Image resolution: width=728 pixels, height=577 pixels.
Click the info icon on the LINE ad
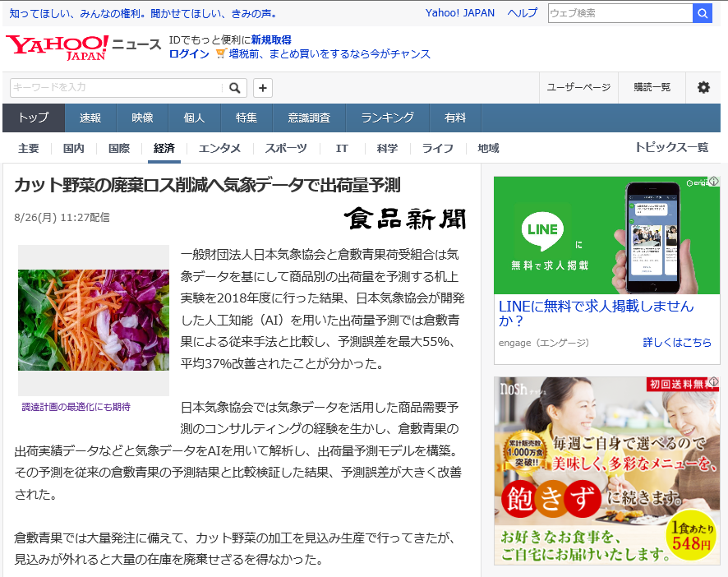pyautogui.click(x=716, y=179)
